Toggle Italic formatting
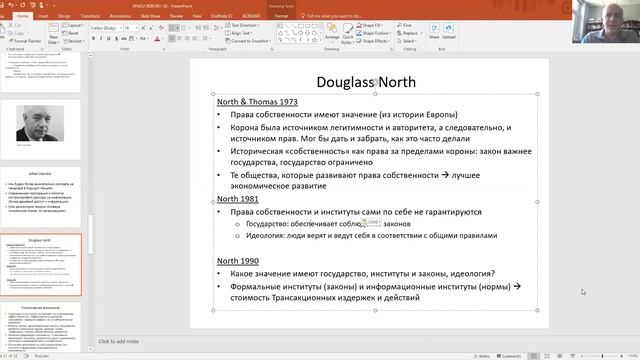 101,38
